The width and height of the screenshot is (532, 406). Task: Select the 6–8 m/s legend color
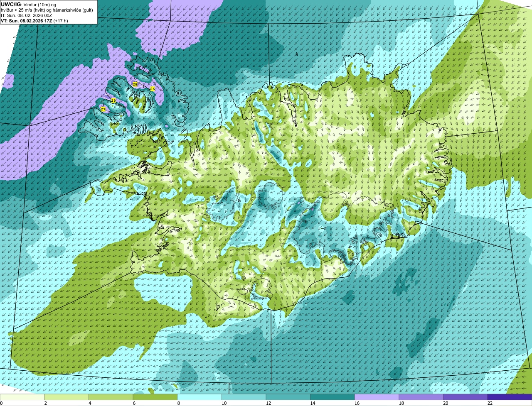155,397
